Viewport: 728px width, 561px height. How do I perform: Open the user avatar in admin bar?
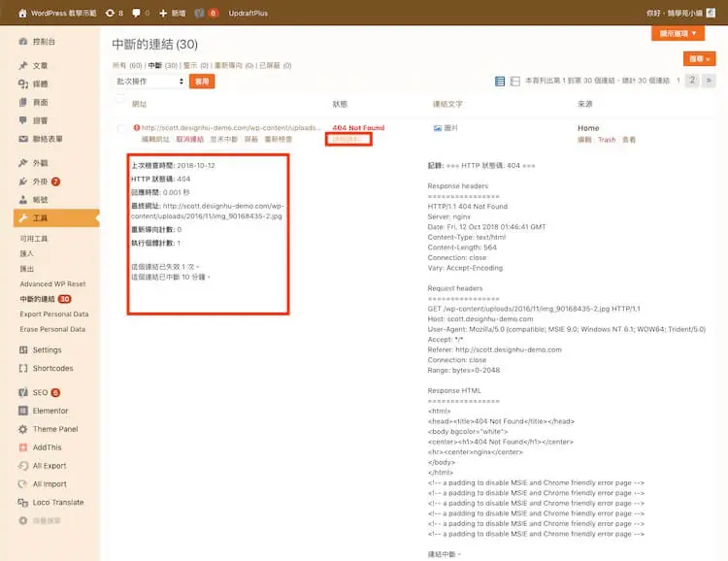711,13
